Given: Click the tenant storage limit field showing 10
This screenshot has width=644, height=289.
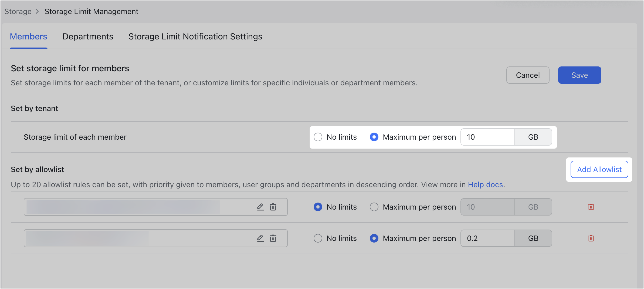Looking at the screenshot, I should 487,137.
